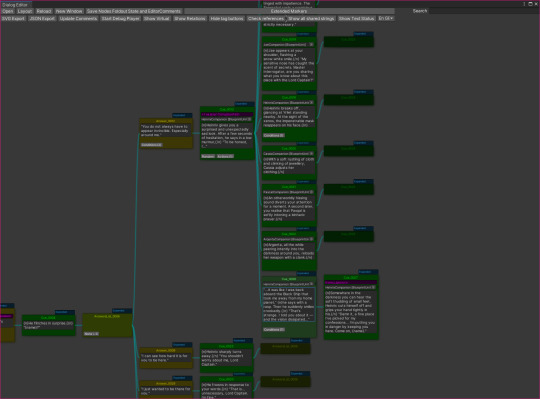Click the SVG Export button
540x399 pixels.
pyautogui.click(x=13, y=19)
